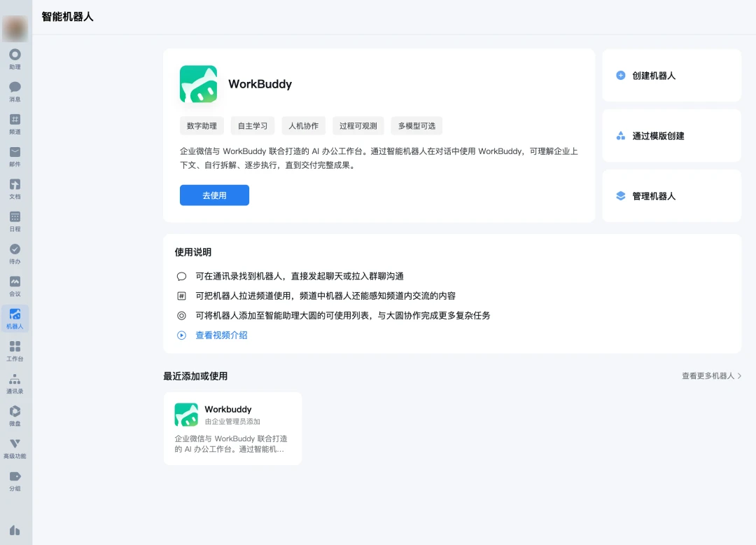756x545 pixels.
Task: Click the 人机协作 tag
Action: [x=304, y=126]
